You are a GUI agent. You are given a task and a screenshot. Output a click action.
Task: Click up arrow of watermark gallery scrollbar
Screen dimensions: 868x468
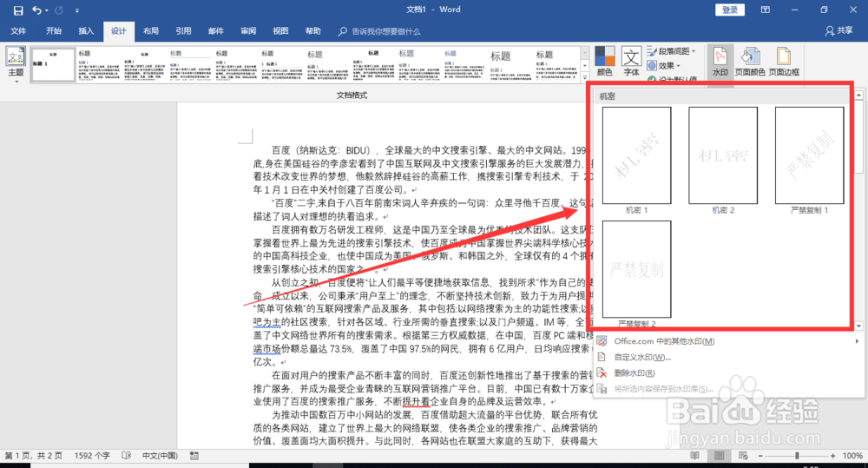(x=858, y=96)
